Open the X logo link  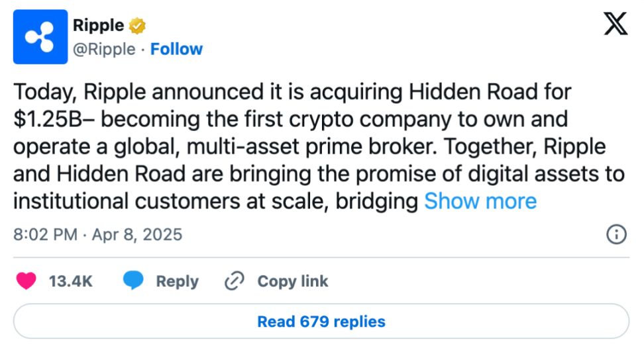(x=616, y=25)
